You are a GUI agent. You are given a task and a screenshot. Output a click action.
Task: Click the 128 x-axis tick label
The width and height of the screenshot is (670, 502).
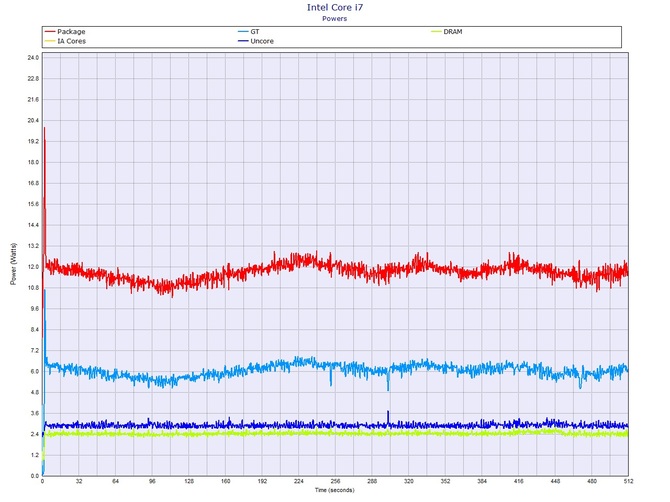tap(189, 481)
